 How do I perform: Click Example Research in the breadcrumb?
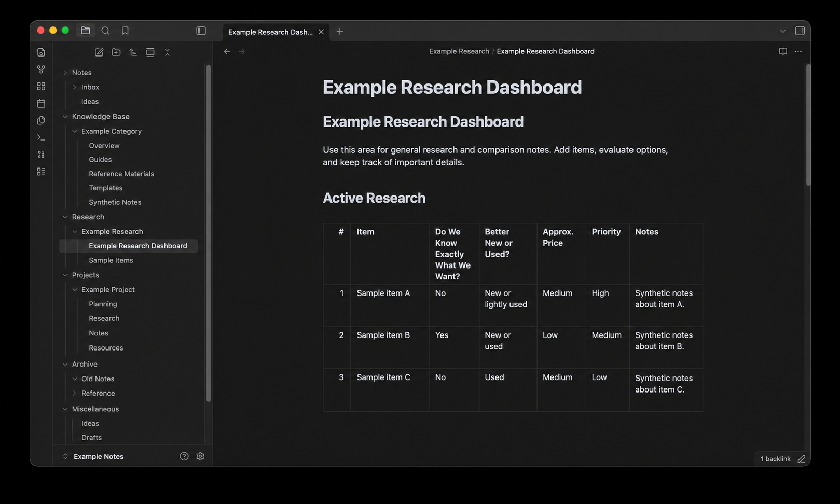point(459,51)
